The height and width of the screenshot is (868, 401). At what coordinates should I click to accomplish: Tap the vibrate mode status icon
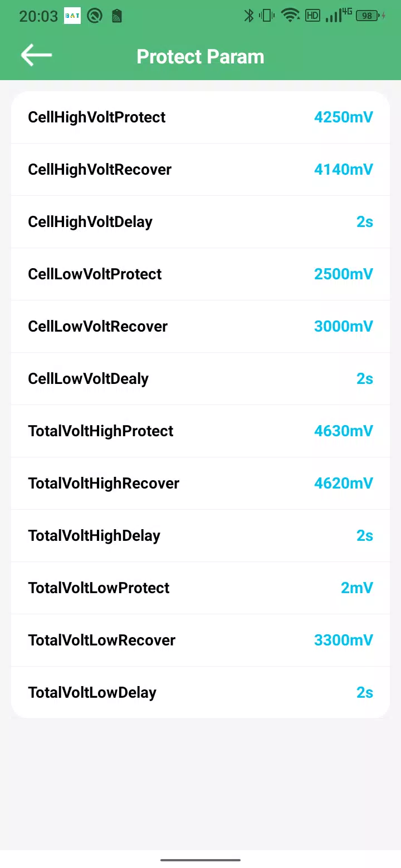coord(267,16)
